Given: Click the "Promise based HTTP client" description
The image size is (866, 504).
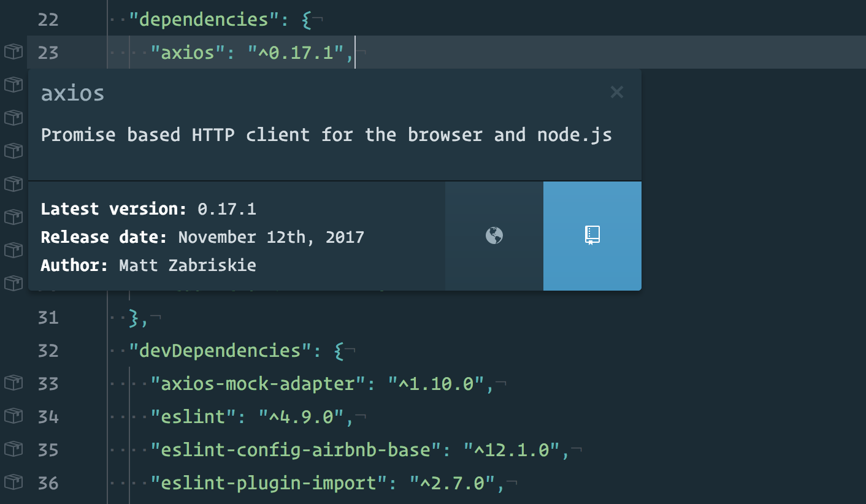Looking at the screenshot, I should (x=175, y=134).
